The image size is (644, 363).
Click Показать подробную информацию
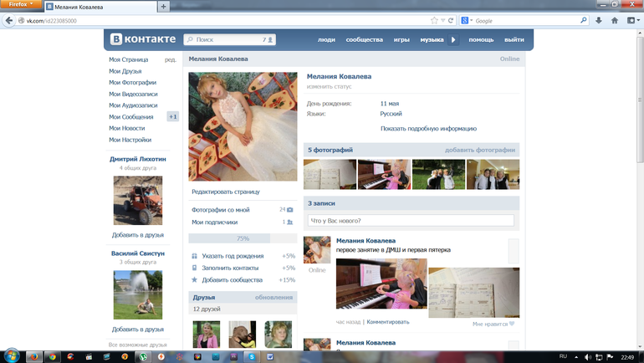pos(428,129)
